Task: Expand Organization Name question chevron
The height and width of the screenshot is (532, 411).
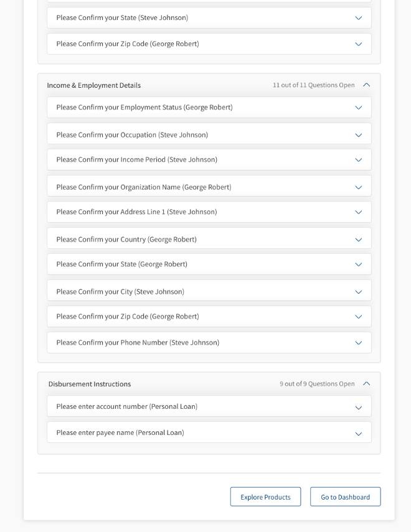Action: click(x=358, y=187)
